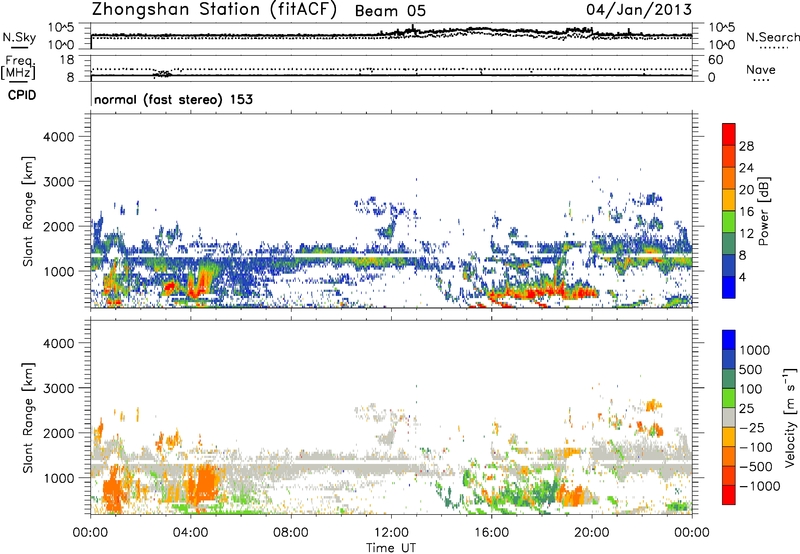Image resolution: width=800 pixels, height=554 pixels.
Task: Click the '-25' tick on velocity colorbar
Action: 755,428
